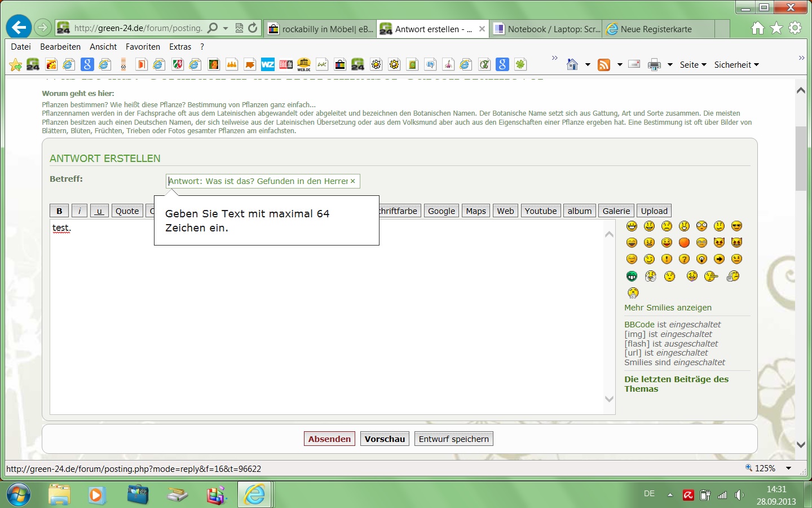Refresh the page with reload icon
Viewport: 812px width, 508px height.
coord(253,28)
